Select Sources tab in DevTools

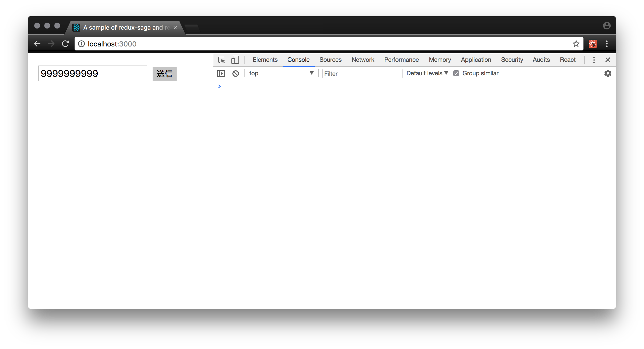click(x=330, y=60)
